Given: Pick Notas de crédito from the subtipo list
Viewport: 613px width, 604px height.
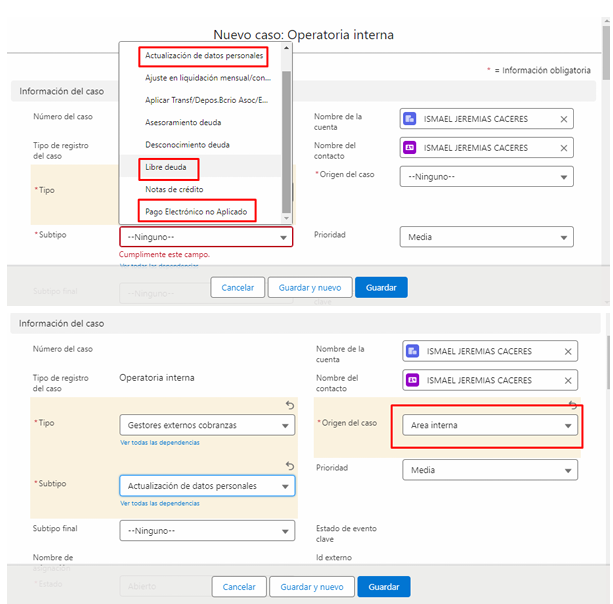Looking at the screenshot, I should (x=173, y=189).
